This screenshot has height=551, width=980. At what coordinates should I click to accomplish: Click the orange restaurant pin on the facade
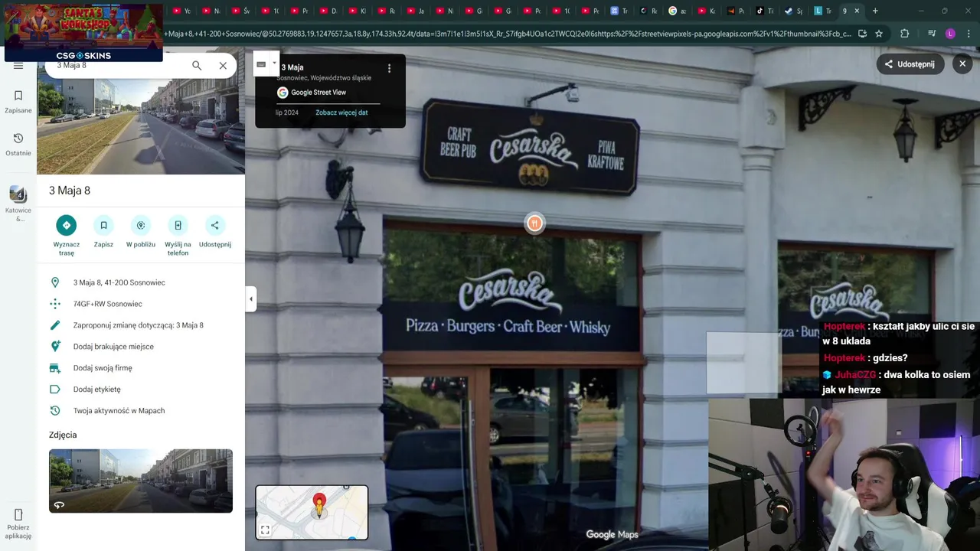coord(534,223)
